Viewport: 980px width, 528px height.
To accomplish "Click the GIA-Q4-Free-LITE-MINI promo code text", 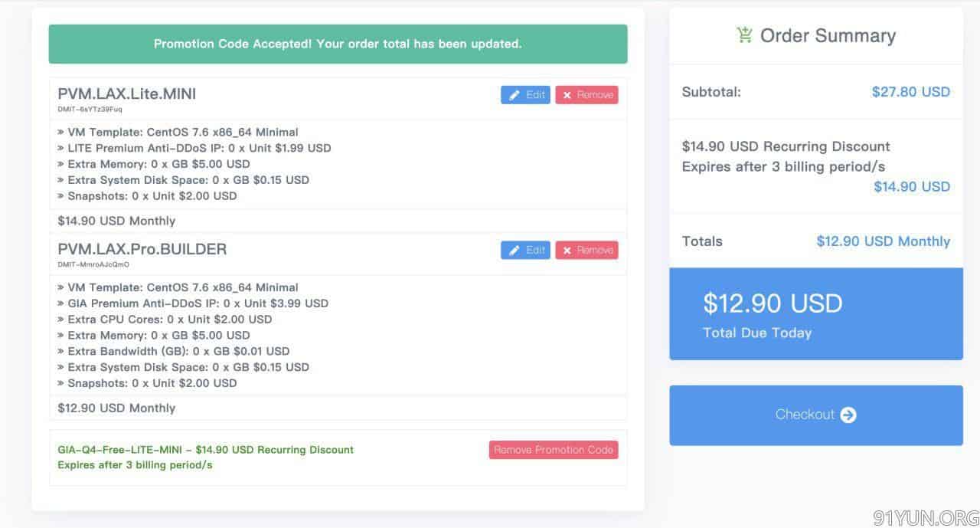I will [122, 450].
